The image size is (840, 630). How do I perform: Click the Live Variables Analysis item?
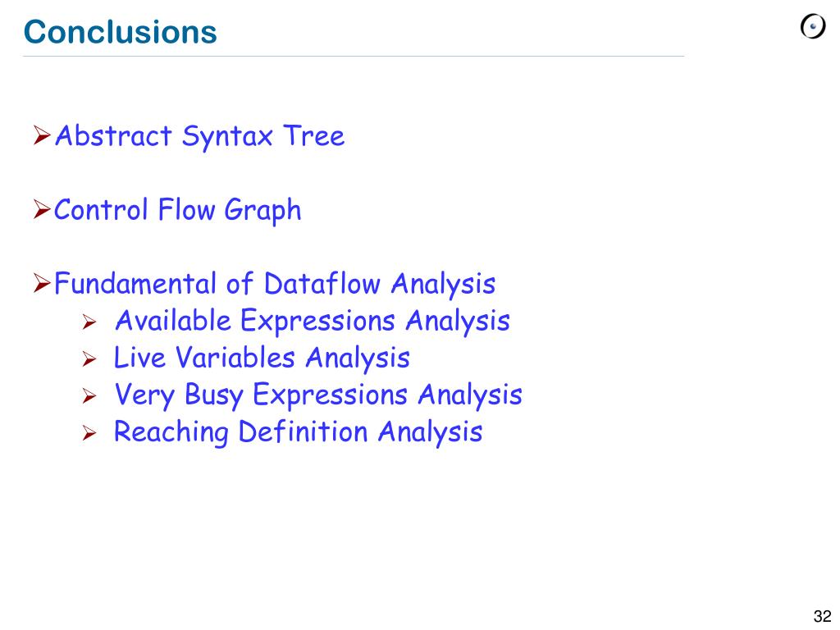point(262,358)
